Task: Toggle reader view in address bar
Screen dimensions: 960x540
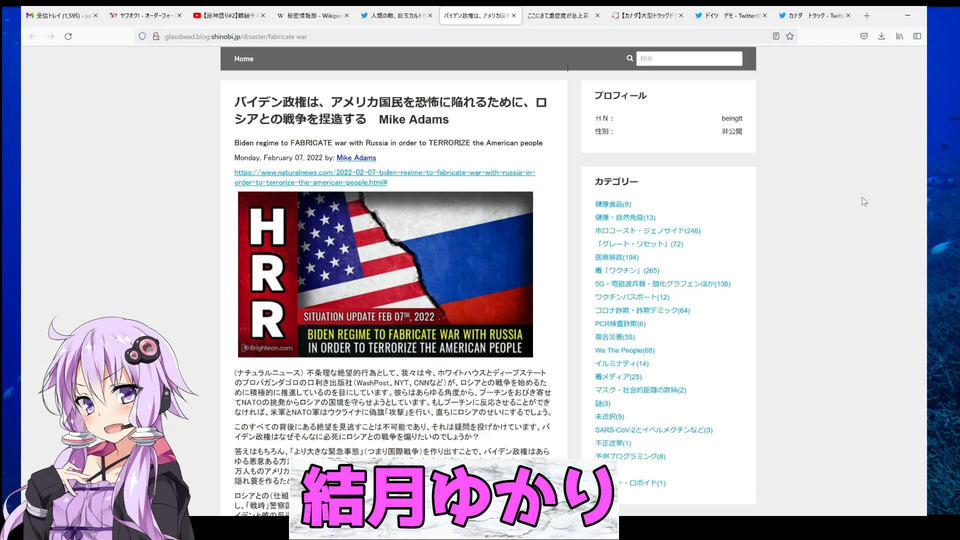Action: [x=776, y=36]
